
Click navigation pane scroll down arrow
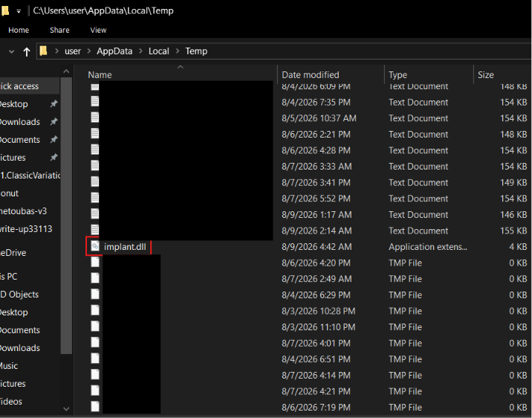(x=67, y=408)
